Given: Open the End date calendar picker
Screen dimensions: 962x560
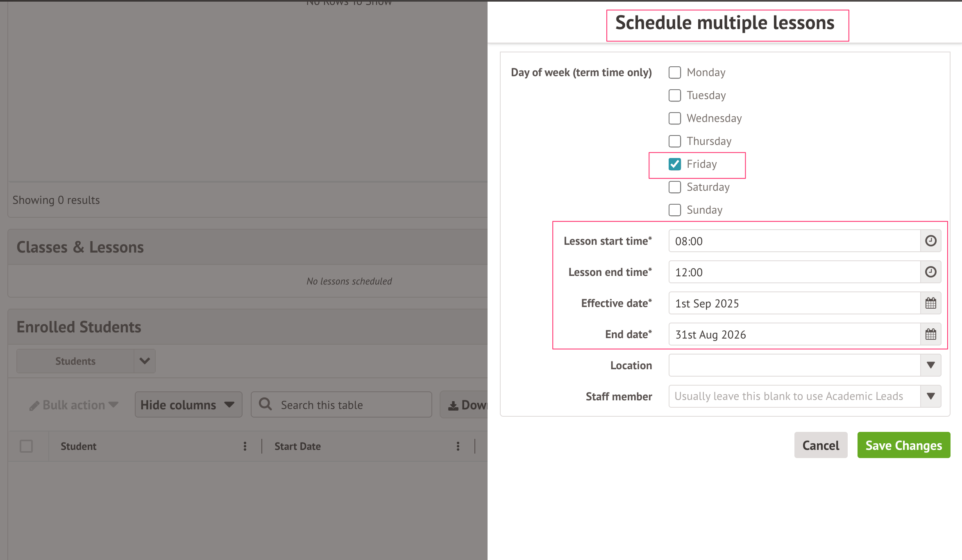Looking at the screenshot, I should pyautogui.click(x=930, y=334).
